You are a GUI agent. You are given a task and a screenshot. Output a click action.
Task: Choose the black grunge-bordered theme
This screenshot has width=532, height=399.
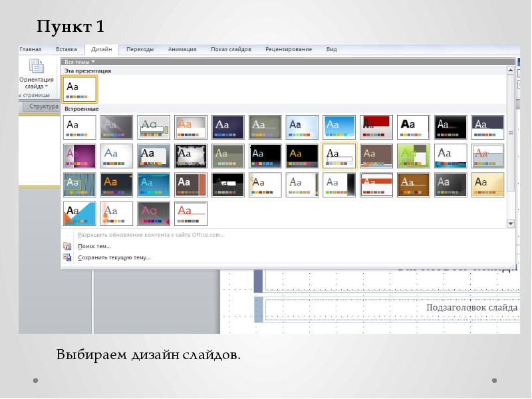click(x=191, y=156)
